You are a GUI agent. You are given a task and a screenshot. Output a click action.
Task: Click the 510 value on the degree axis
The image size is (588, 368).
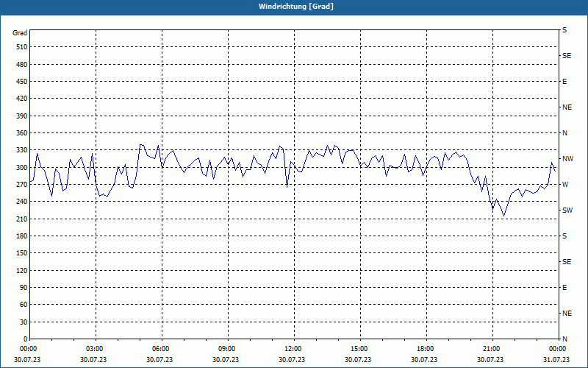point(21,47)
